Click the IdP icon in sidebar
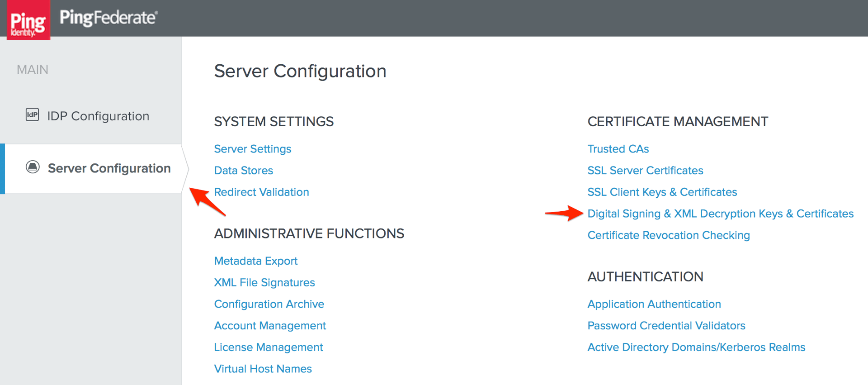868x385 pixels. (32, 115)
